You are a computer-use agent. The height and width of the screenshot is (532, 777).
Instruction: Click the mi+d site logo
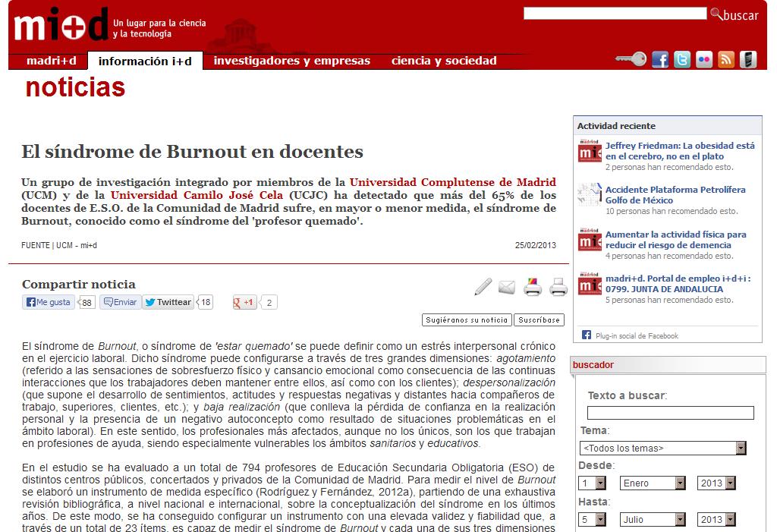pyautogui.click(x=61, y=24)
